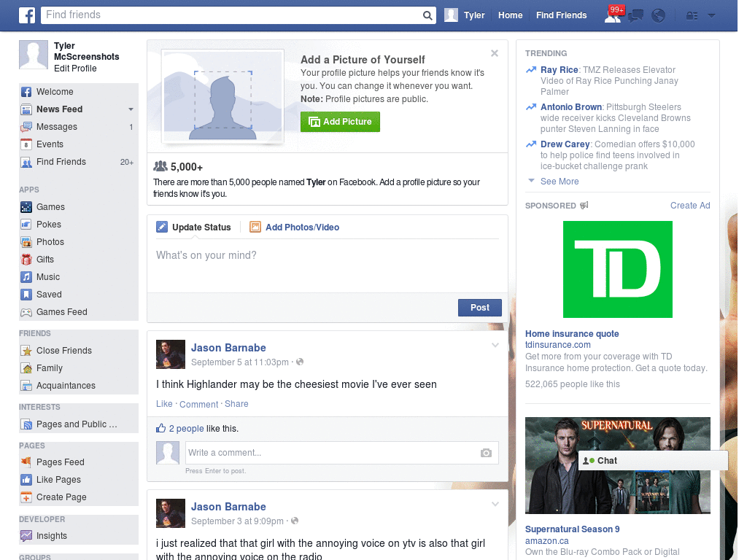
Task: Click the search magnifier icon
Action: tap(427, 15)
